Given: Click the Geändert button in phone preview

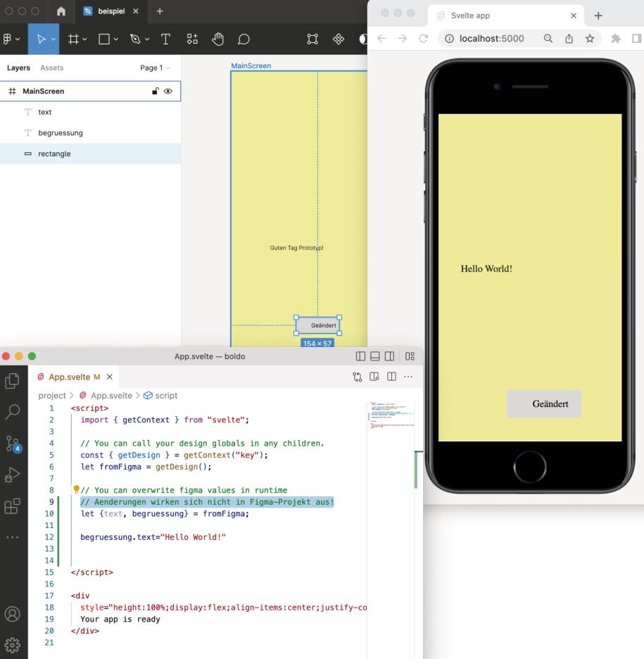Looking at the screenshot, I should (x=544, y=404).
